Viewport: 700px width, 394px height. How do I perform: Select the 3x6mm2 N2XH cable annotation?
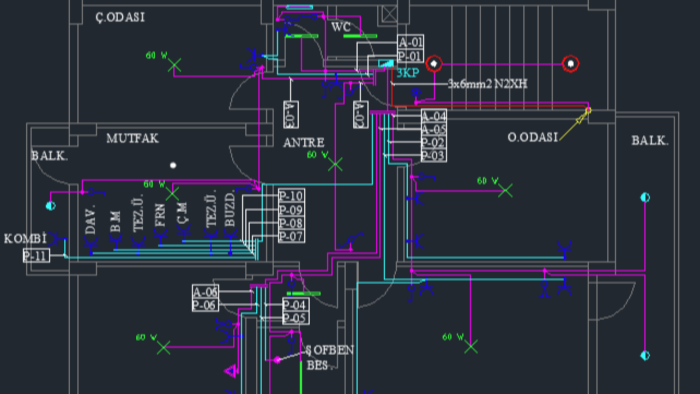click(x=488, y=83)
